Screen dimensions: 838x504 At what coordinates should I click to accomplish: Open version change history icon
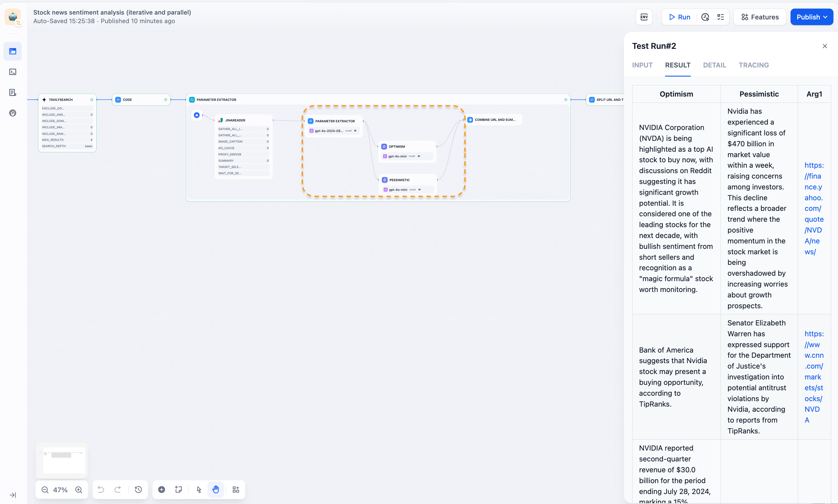pyautogui.click(x=138, y=489)
